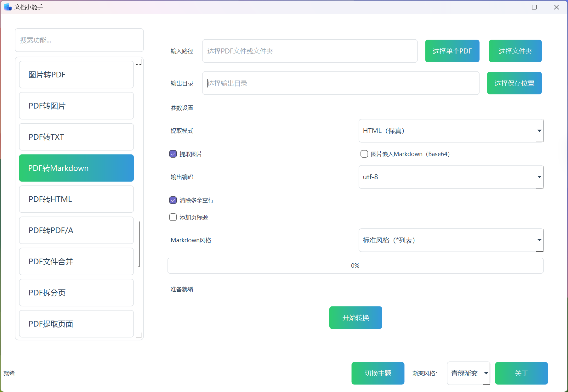This screenshot has height=392, width=568.
Task: Click the function list vertical scrollbar
Action: pos(139,244)
